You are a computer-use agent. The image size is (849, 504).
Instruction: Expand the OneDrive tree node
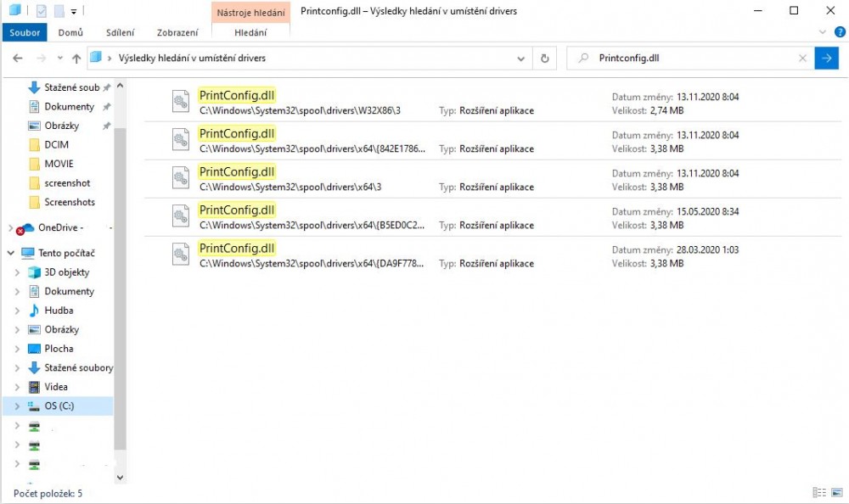[10, 228]
